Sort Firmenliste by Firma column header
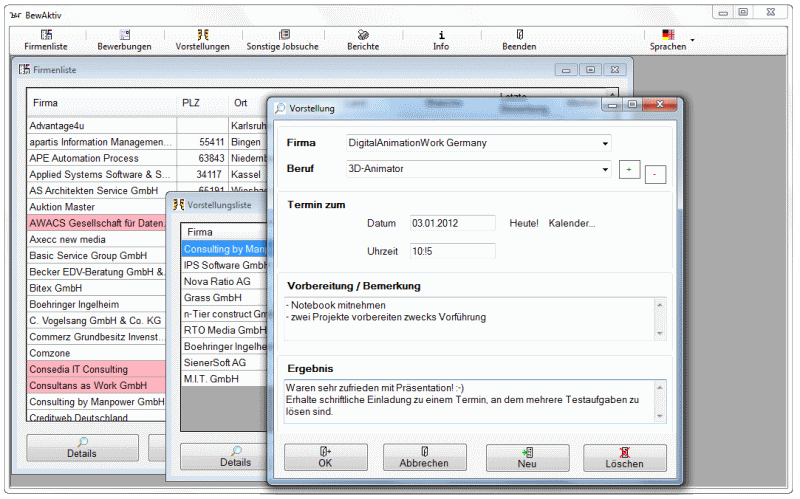Viewport: 800px width, 499px height. (x=102, y=103)
